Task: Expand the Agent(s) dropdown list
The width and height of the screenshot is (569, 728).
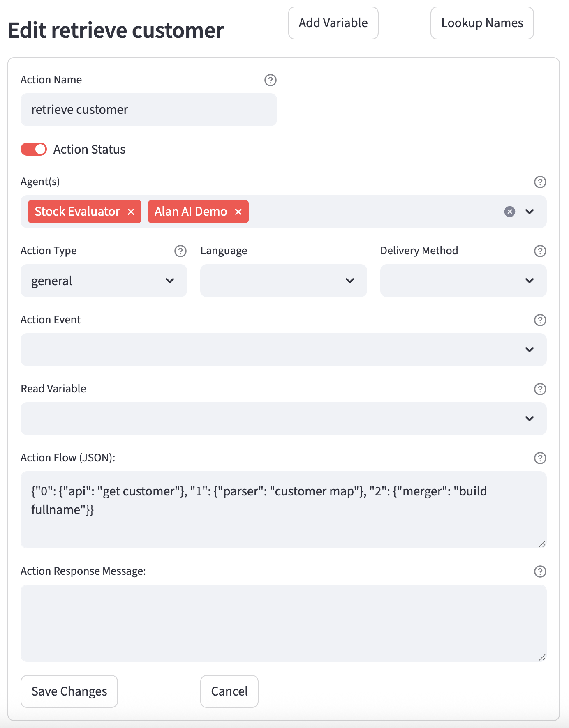Action: point(530,212)
